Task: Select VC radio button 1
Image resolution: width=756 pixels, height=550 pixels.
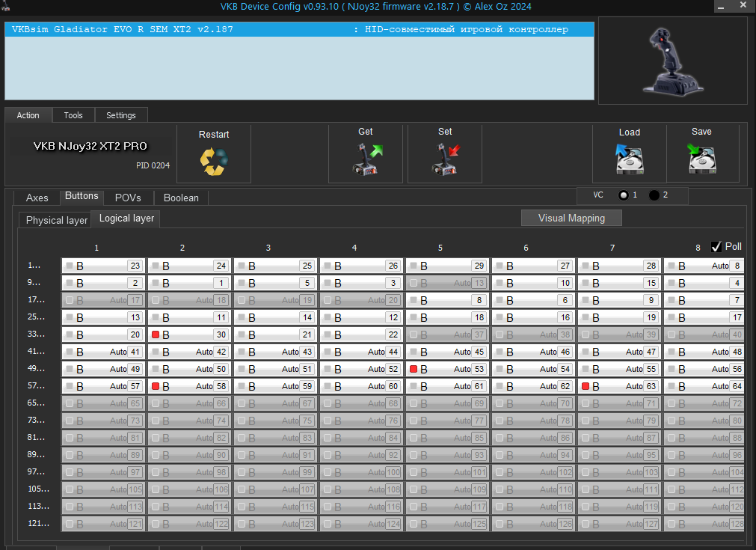Action: tap(624, 195)
